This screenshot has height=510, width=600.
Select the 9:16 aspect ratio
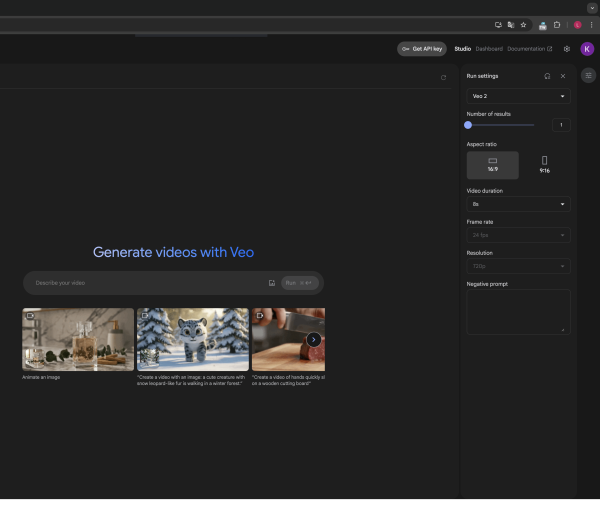pos(544,165)
